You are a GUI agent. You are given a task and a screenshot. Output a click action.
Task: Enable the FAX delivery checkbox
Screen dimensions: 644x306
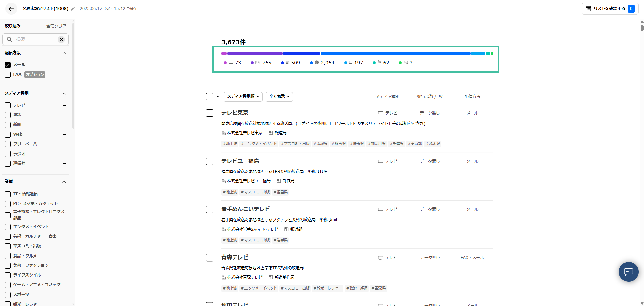8,75
